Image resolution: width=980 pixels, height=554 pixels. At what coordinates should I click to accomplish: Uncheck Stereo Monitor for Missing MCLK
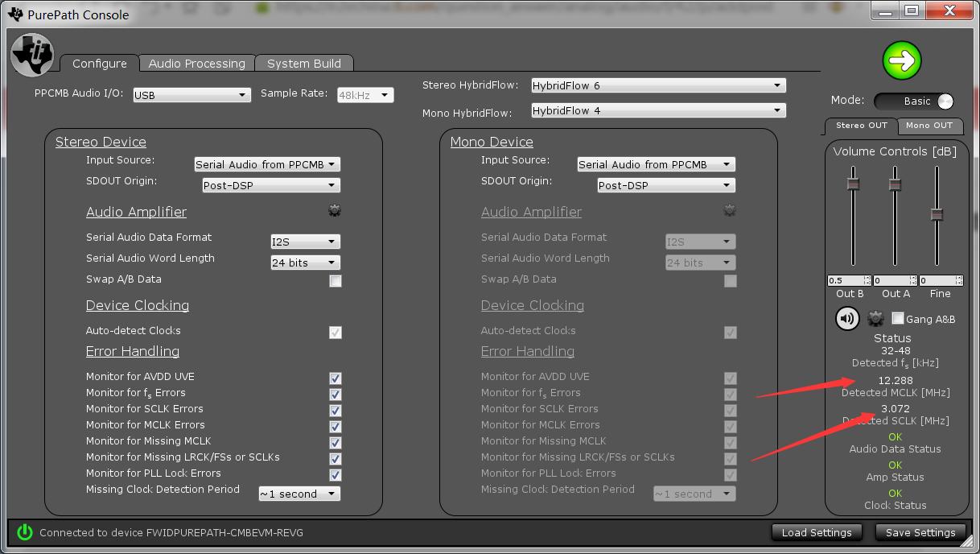pos(336,443)
